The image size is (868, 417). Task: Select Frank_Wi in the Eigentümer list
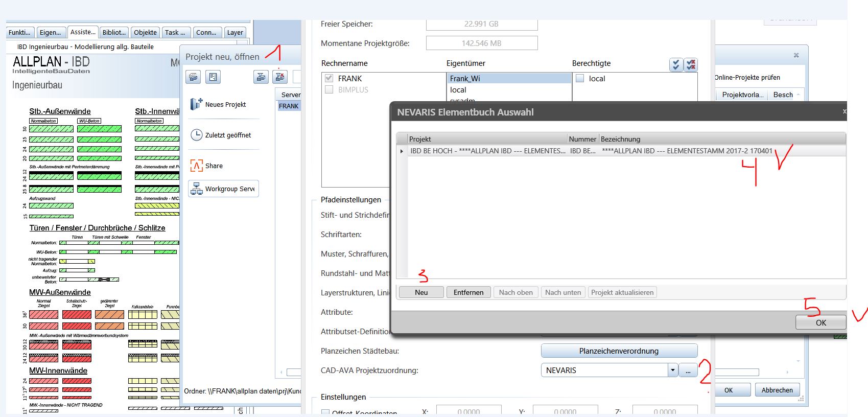click(x=509, y=78)
